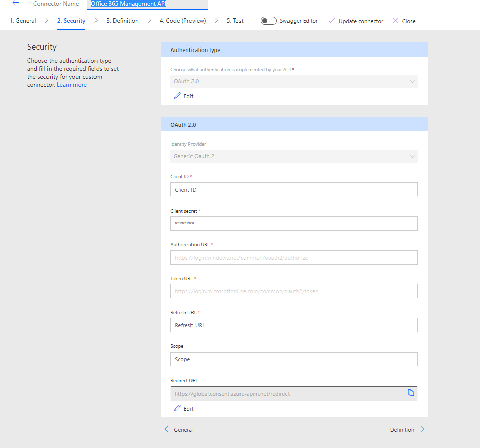Open the Learn more link
The image size is (480, 448).
[x=72, y=84]
